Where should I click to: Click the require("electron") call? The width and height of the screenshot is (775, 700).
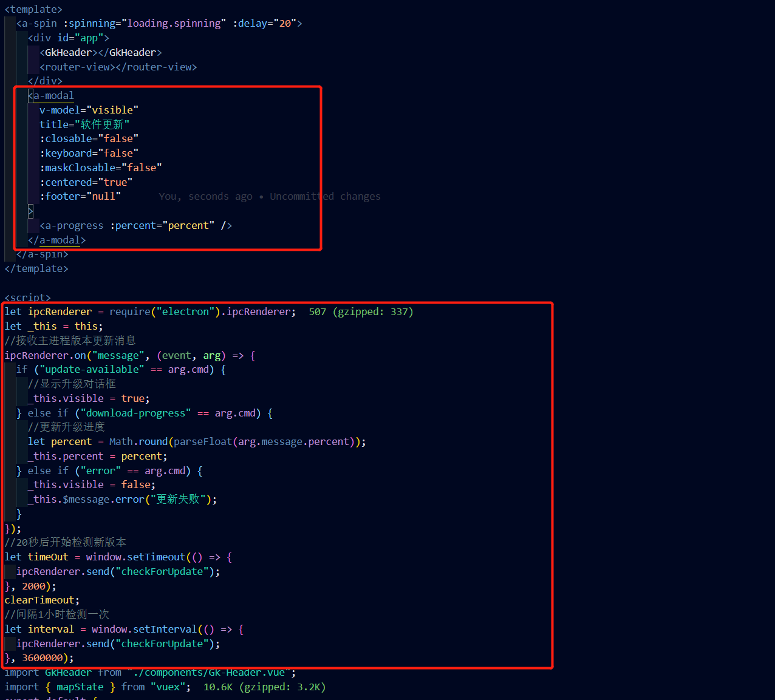click(x=165, y=312)
